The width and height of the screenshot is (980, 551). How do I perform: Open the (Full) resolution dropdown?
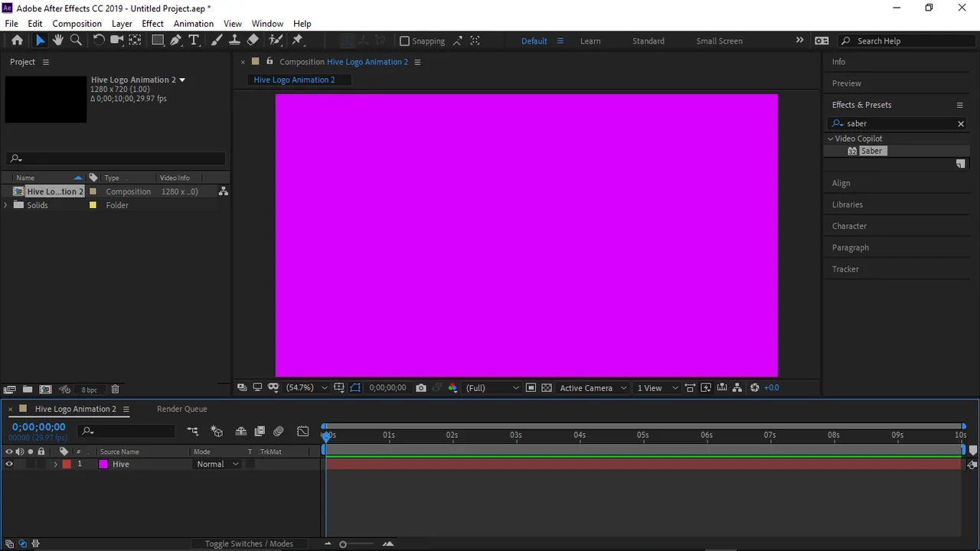coord(492,388)
